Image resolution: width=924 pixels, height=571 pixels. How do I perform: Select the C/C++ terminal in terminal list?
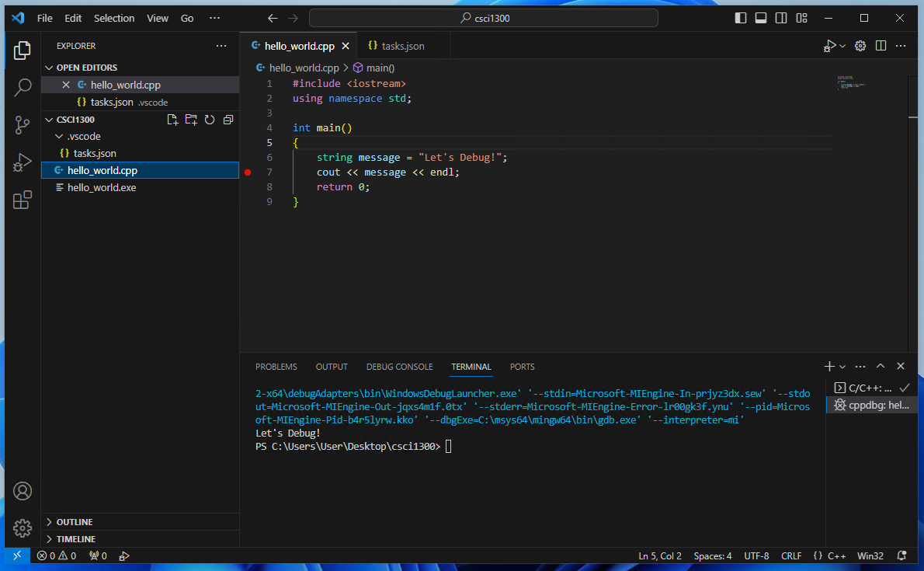(x=872, y=388)
